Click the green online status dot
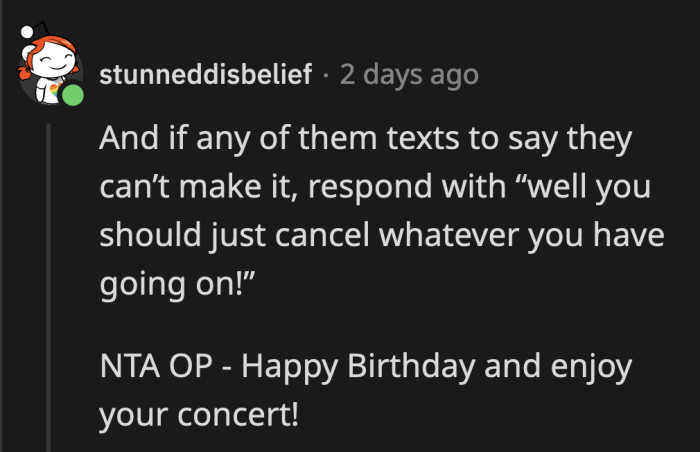The width and height of the screenshot is (700, 452). pyautogui.click(x=72, y=96)
